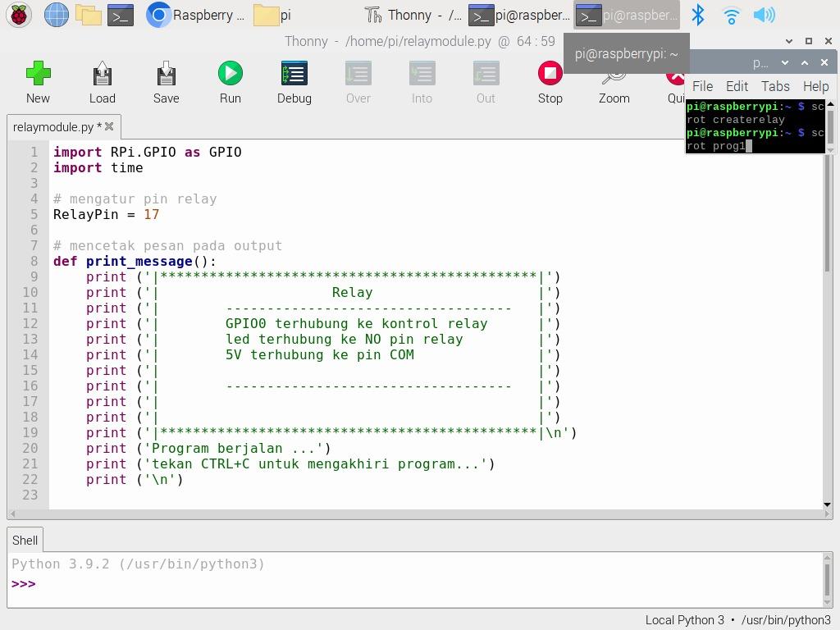Minimize the Thonny window
Screen dimensions: 840x630
pos(789,41)
